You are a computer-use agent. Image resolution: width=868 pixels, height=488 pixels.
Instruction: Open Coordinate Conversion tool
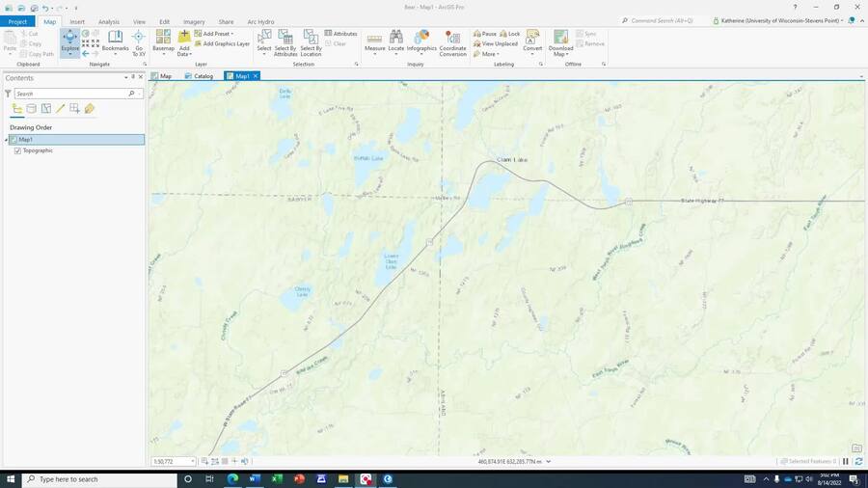click(452, 41)
